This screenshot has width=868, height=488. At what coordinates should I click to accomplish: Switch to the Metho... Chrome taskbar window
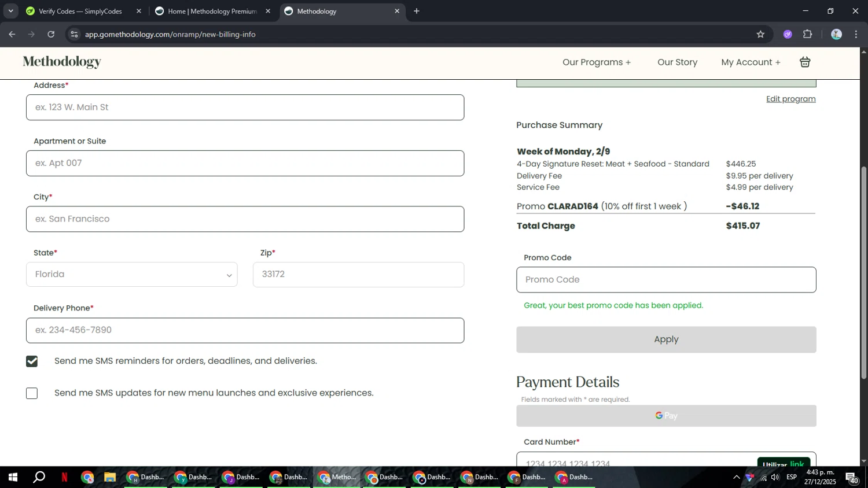(338, 477)
